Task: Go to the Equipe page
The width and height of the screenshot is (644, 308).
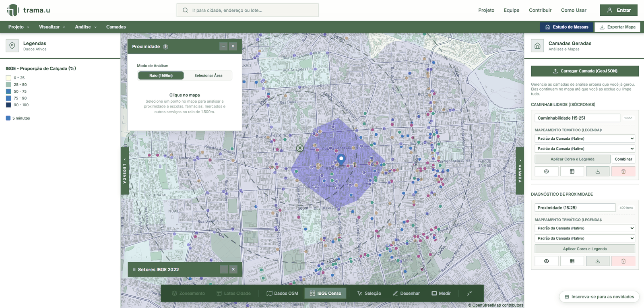Action: (512, 10)
